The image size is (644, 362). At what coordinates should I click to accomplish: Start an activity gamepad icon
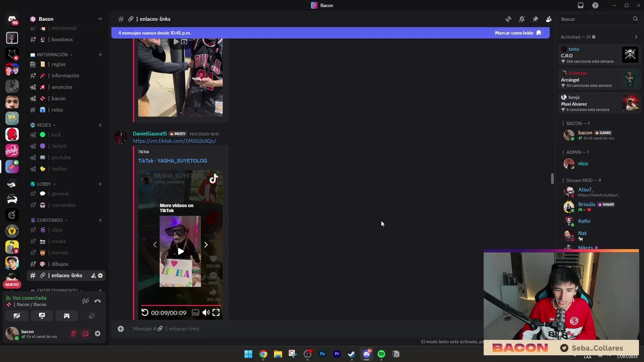pyautogui.click(x=66, y=316)
